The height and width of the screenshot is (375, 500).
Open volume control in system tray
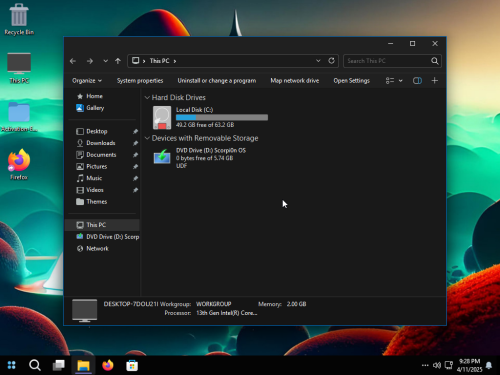pos(437,365)
